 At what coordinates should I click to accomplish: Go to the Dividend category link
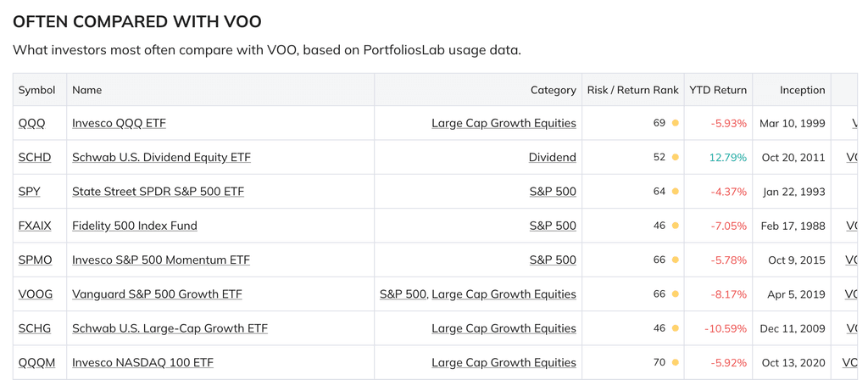pyautogui.click(x=552, y=158)
